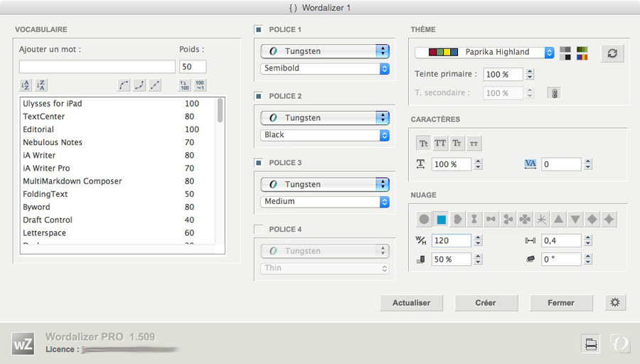640x364 pixels.
Task: Choose the bow-tie cloud shape
Action: click(491, 219)
